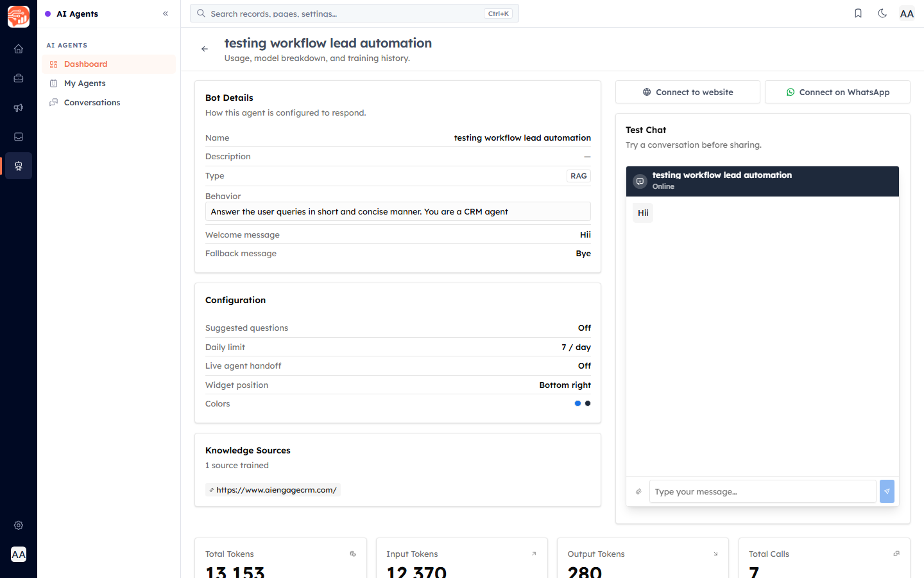Open the briefcase icon in left rail
Viewport: 924px width, 578px height.
(19, 78)
